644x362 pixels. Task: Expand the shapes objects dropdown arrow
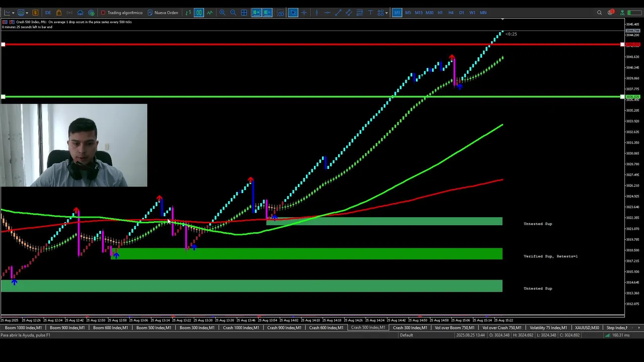point(386,13)
